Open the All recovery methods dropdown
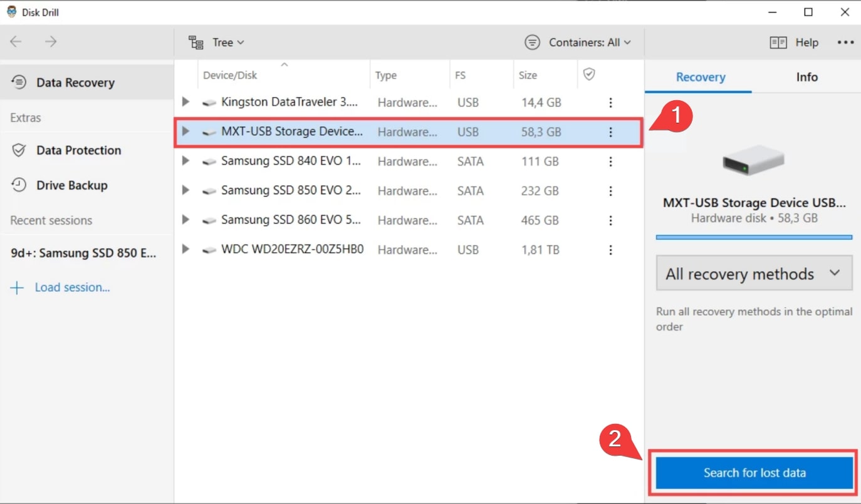The height and width of the screenshot is (504, 861). tap(754, 274)
